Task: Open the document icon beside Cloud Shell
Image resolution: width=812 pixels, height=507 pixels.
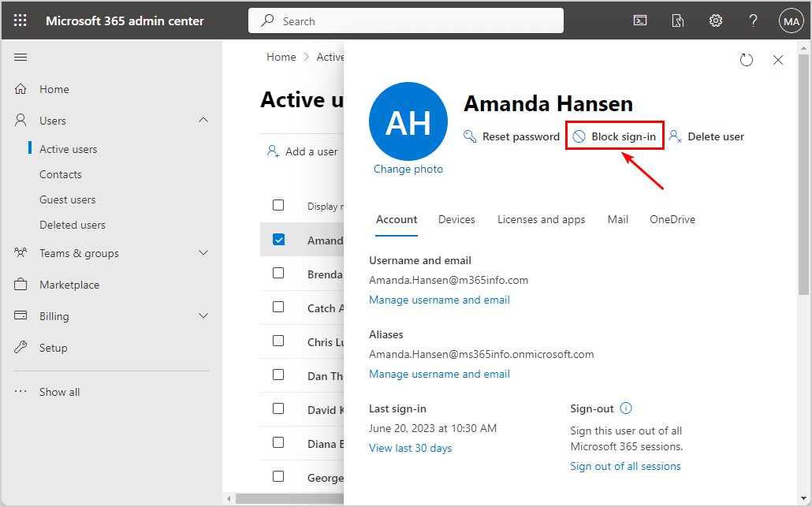Action: 677,21
